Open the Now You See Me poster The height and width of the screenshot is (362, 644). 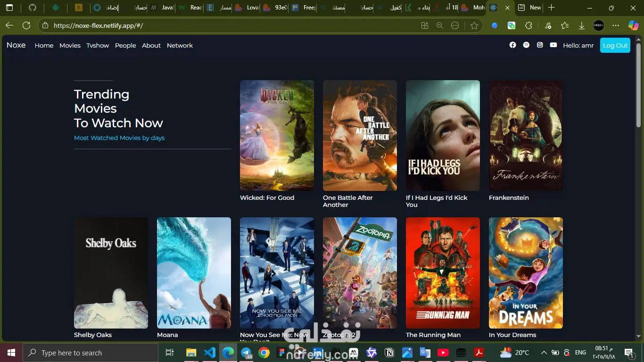point(277,272)
